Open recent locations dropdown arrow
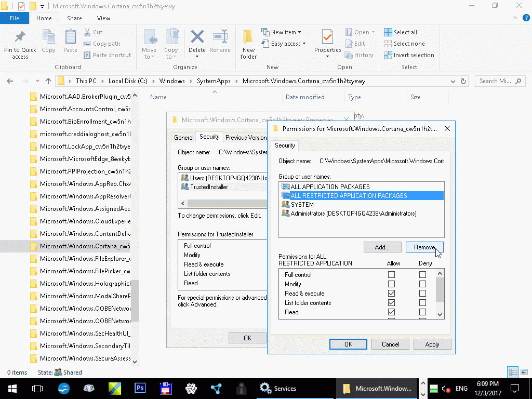The height and width of the screenshot is (399, 532). [37, 81]
